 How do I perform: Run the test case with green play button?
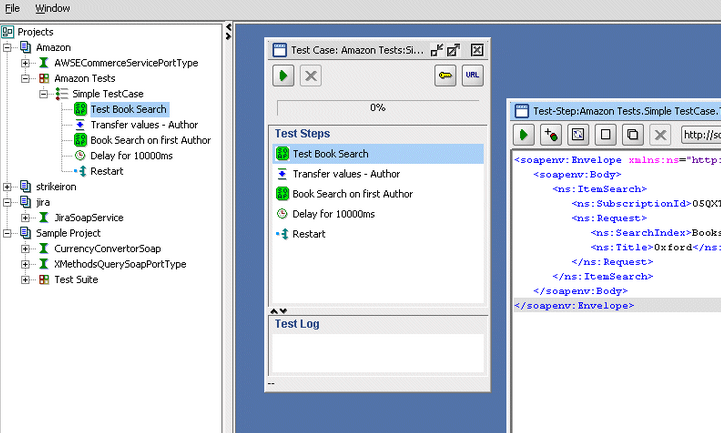283,75
